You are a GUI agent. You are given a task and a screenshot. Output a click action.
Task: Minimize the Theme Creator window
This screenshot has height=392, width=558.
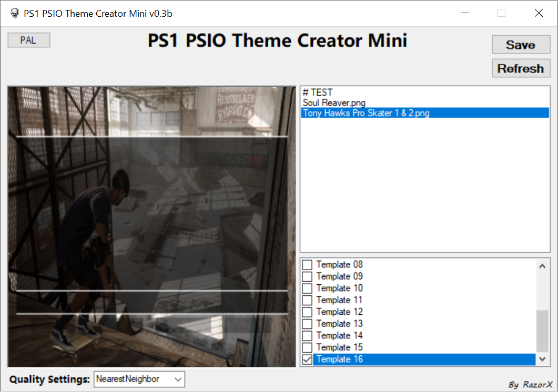pyautogui.click(x=465, y=13)
